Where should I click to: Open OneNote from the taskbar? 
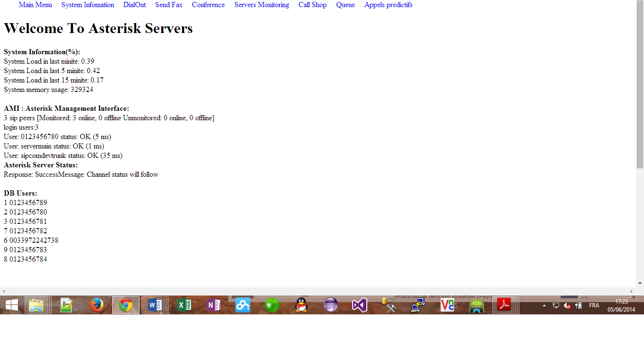(213, 305)
